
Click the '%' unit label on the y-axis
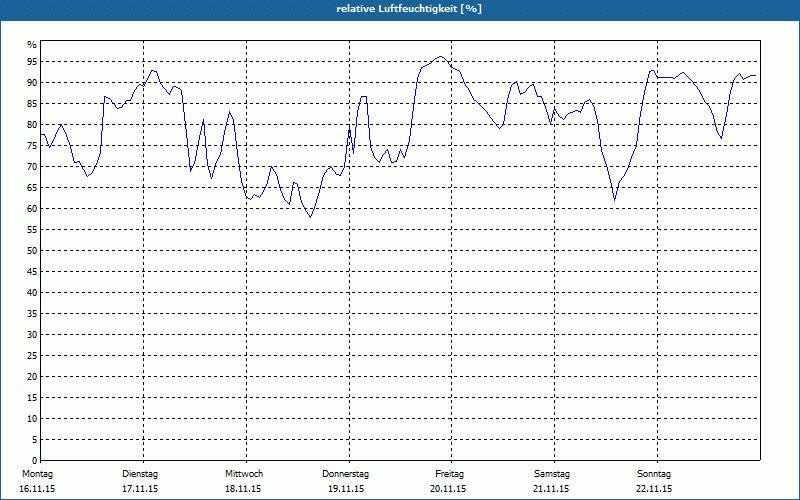pyautogui.click(x=32, y=45)
